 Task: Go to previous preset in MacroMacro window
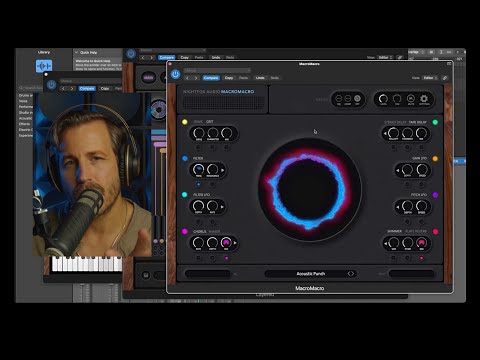point(187,78)
